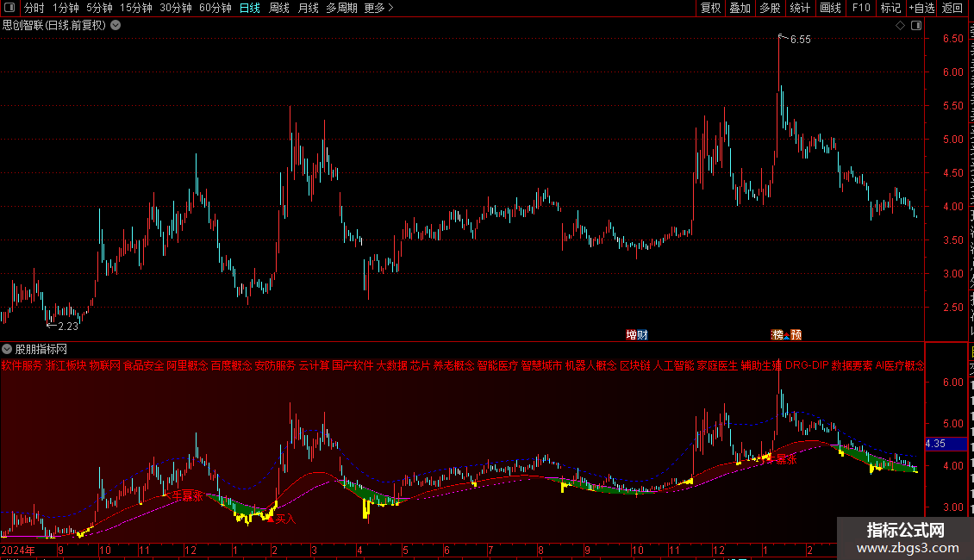
Task: Click the 安防服务 concept tag
Action: pyautogui.click(x=275, y=365)
